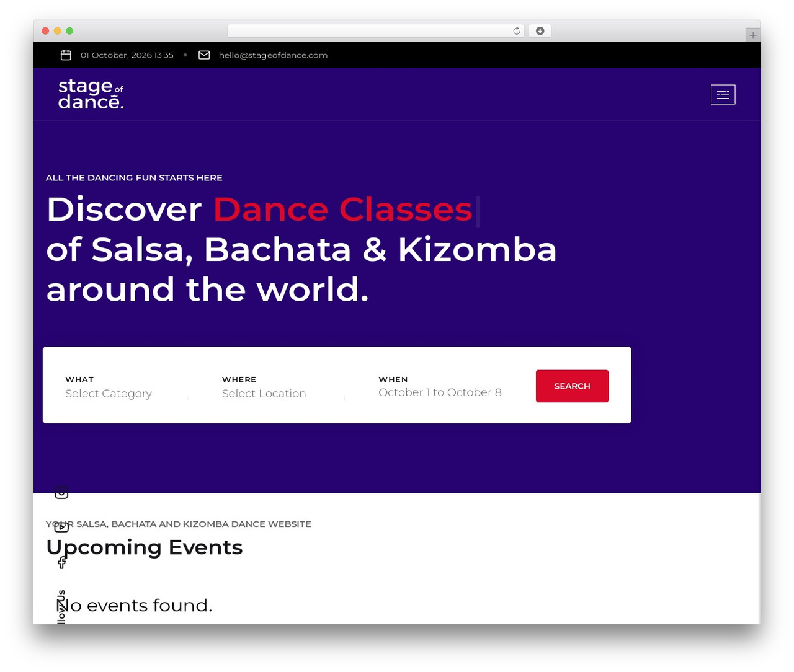Click the browser reload icon
This screenshot has width=794, height=672.
coord(516,31)
